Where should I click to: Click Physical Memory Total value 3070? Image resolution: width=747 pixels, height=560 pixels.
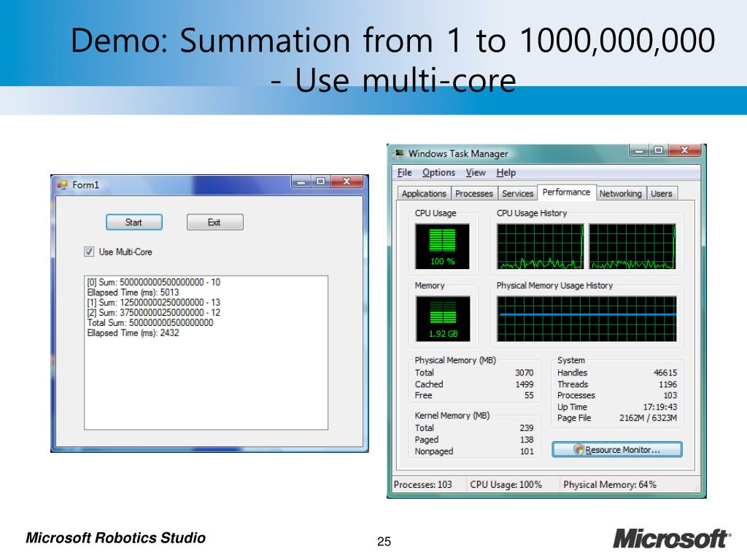(524, 373)
